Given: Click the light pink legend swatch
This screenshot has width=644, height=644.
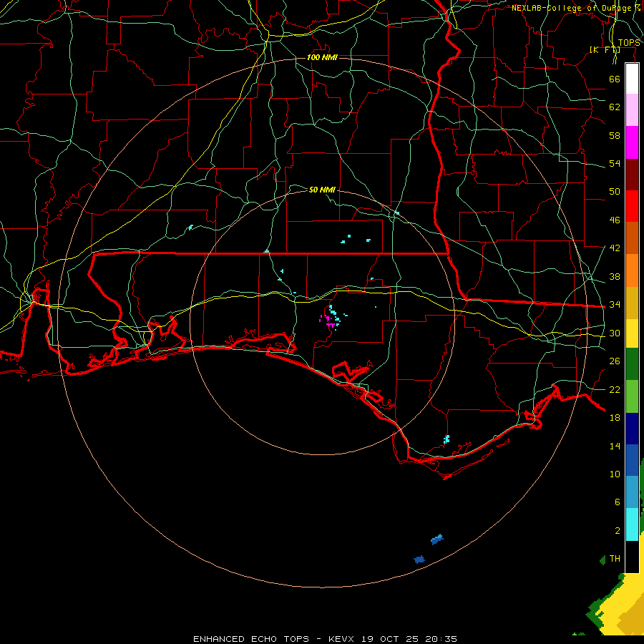Looking at the screenshot, I should pos(632,110).
